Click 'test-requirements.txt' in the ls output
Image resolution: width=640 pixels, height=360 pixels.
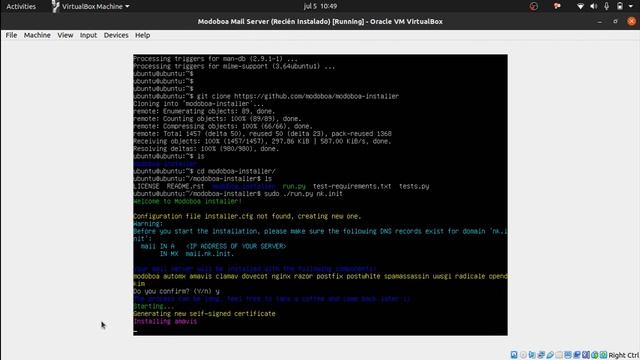coord(352,186)
